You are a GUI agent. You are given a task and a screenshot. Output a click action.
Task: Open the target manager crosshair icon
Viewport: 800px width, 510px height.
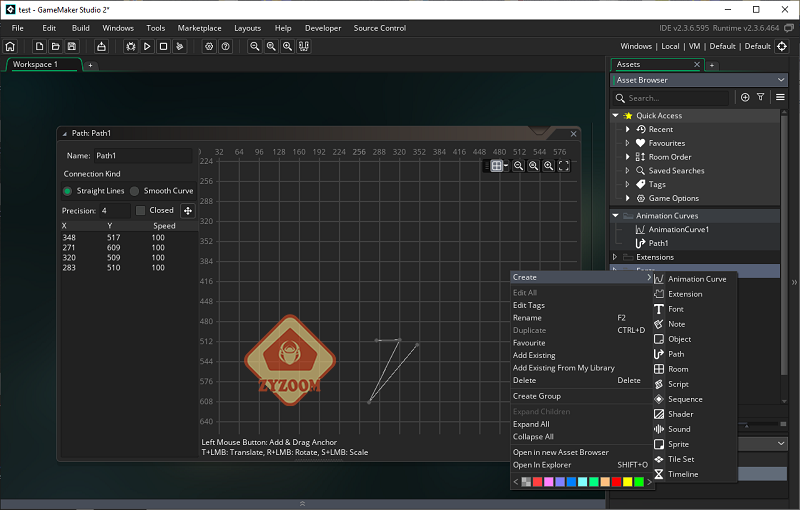(782, 46)
